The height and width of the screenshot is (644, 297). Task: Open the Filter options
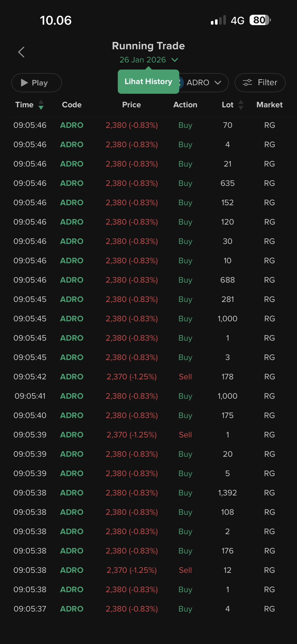coord(260,82)
